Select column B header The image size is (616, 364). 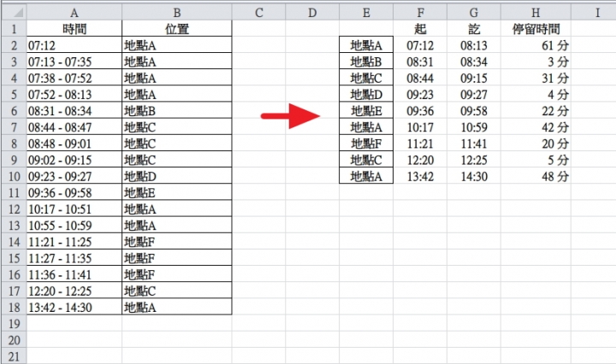point(177,12)
